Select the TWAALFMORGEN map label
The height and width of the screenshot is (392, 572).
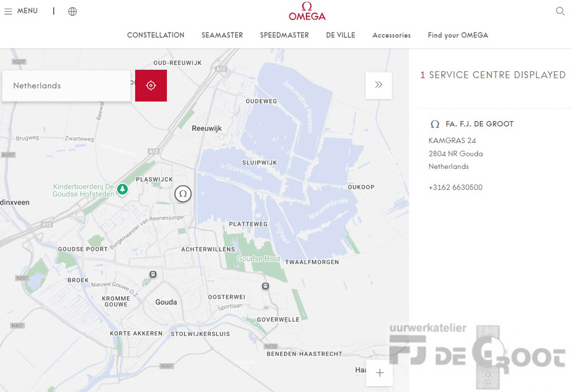click(x=312, y=262)
